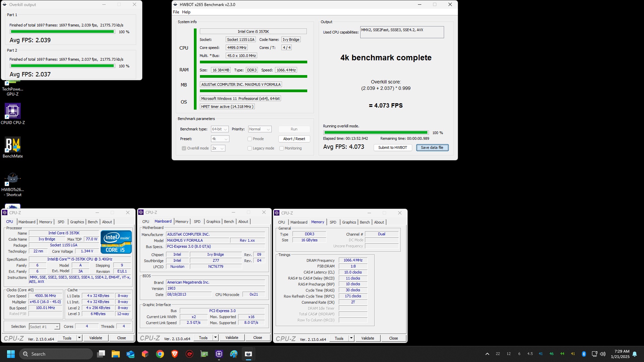
Task: Switch to the Graphics tab in the CPU-Z Memory window
Action: pos(349,222)
